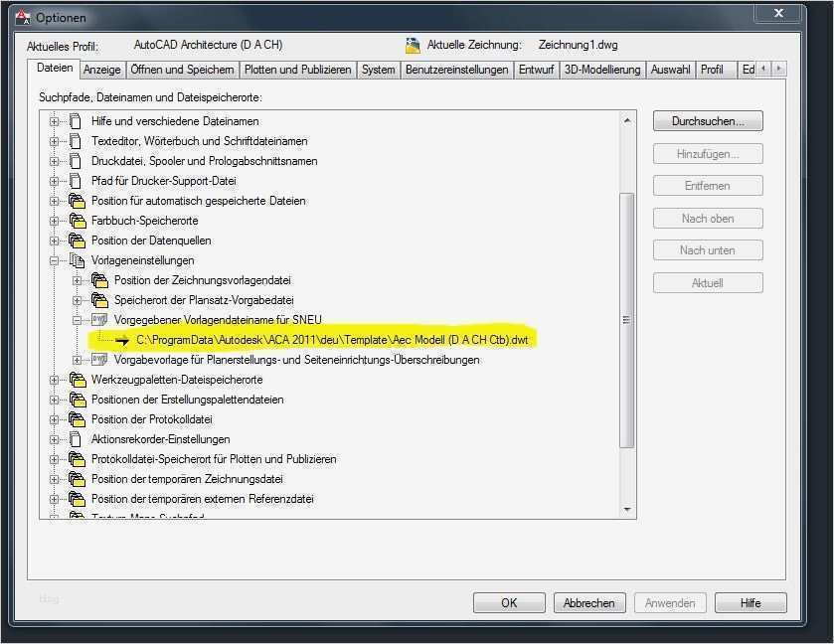This screenshot has width=834, height=644.
Task: Click the DWT icon beside Vorgabevorlage für Planerstellungs
Action: 99,360
